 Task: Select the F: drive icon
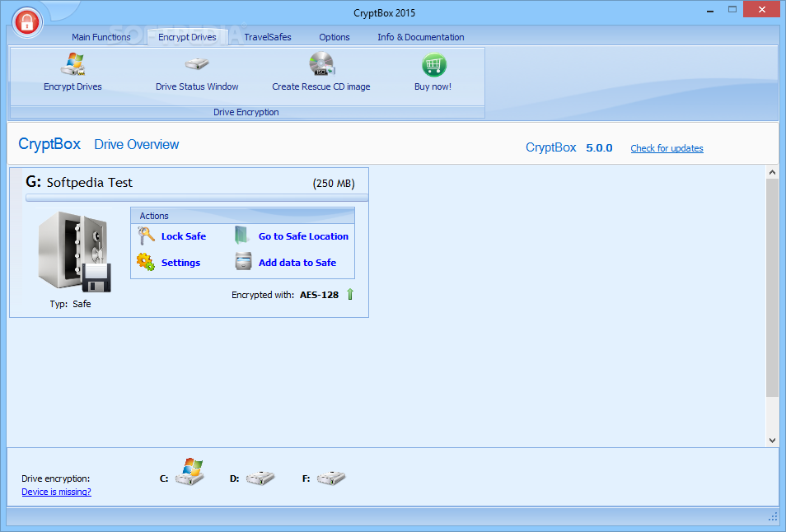pos(331,478)
